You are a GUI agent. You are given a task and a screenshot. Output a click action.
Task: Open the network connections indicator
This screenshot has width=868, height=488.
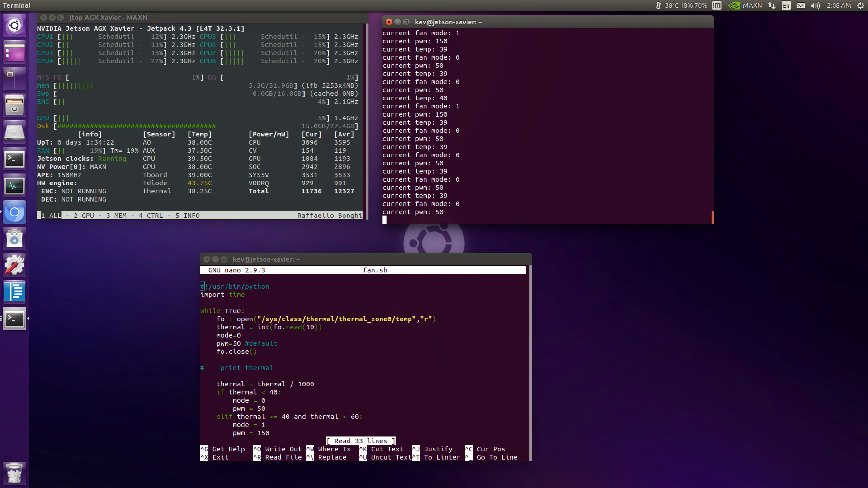click(772, 5)
